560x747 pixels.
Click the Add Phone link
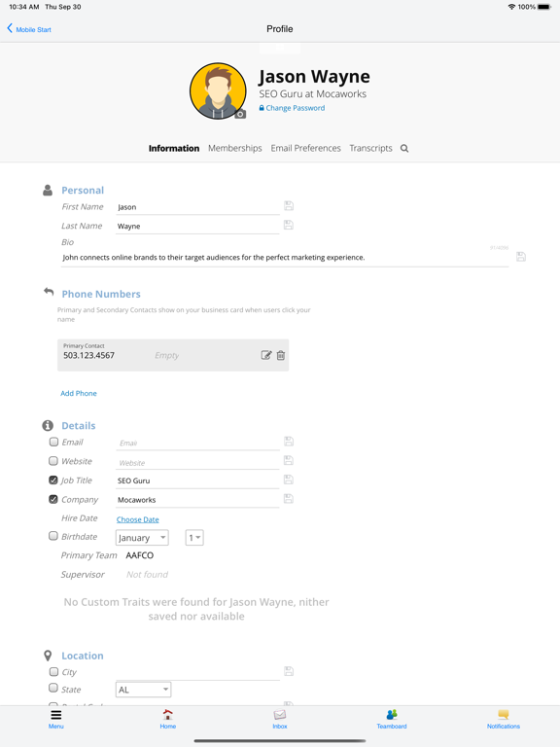(79, 393)
